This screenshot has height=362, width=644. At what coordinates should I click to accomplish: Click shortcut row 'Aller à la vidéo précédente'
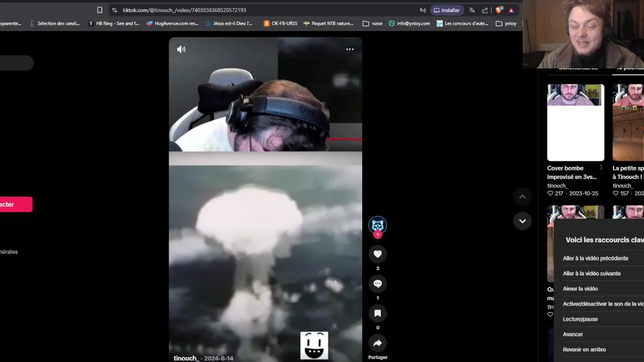[x=603, y=258]
